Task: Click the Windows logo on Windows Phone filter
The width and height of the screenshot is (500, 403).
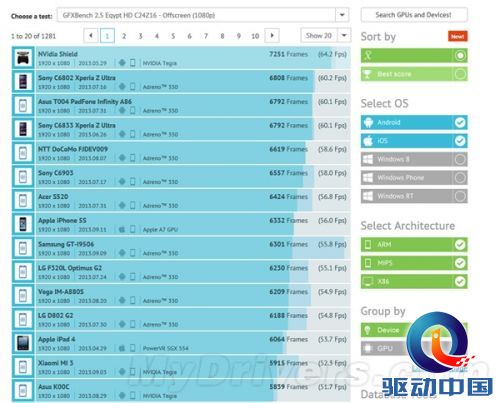Action: [x=368, y=177]
